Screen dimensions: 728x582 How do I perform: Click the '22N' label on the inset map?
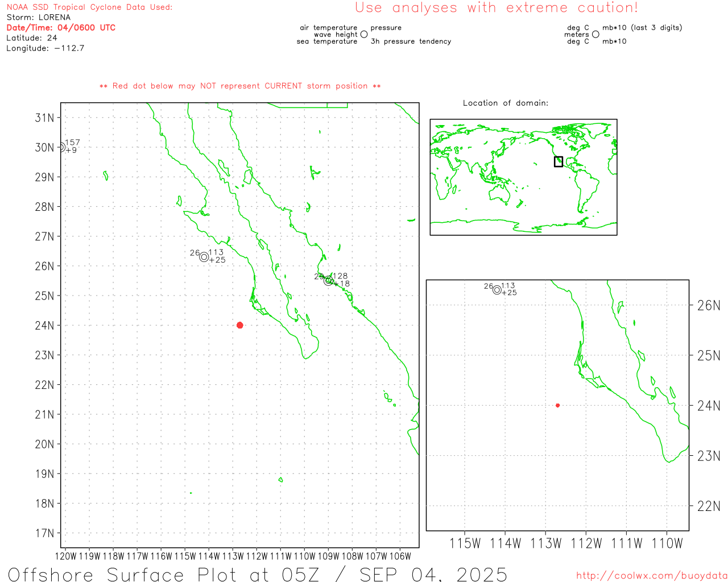coord(709,506)
